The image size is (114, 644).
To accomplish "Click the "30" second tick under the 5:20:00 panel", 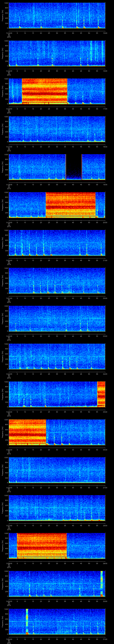I will pos(57,260).
